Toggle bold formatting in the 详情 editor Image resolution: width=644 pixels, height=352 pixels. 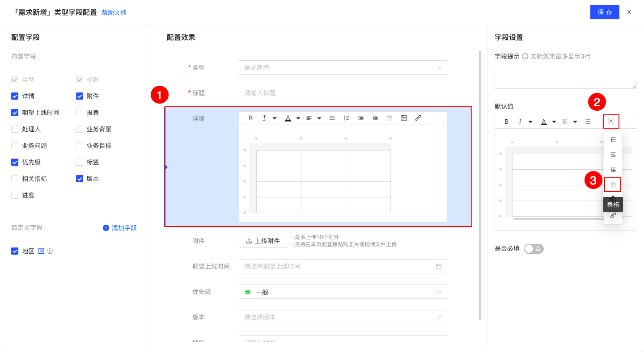coord(250,117)
